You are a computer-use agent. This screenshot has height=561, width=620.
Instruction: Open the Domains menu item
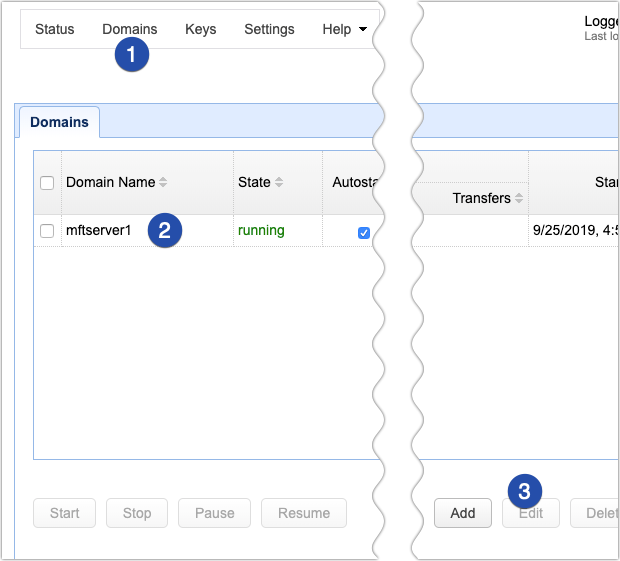tap(129, 29)
